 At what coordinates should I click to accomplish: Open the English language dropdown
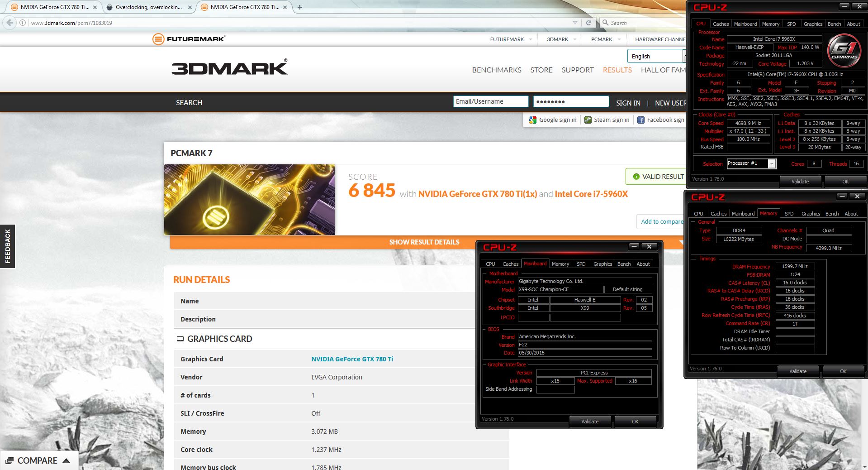[657, 56]
